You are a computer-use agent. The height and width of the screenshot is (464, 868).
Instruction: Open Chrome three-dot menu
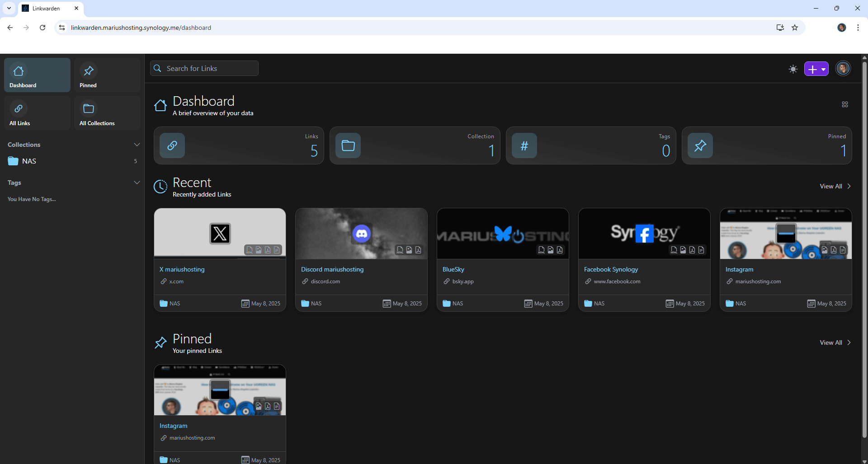(858, 28)
